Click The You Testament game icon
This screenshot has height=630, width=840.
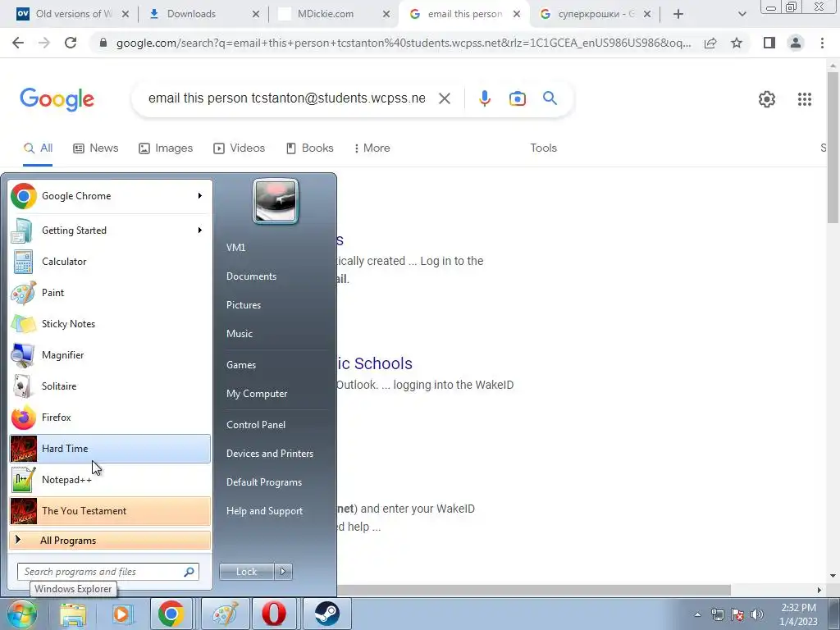(23, 510)
